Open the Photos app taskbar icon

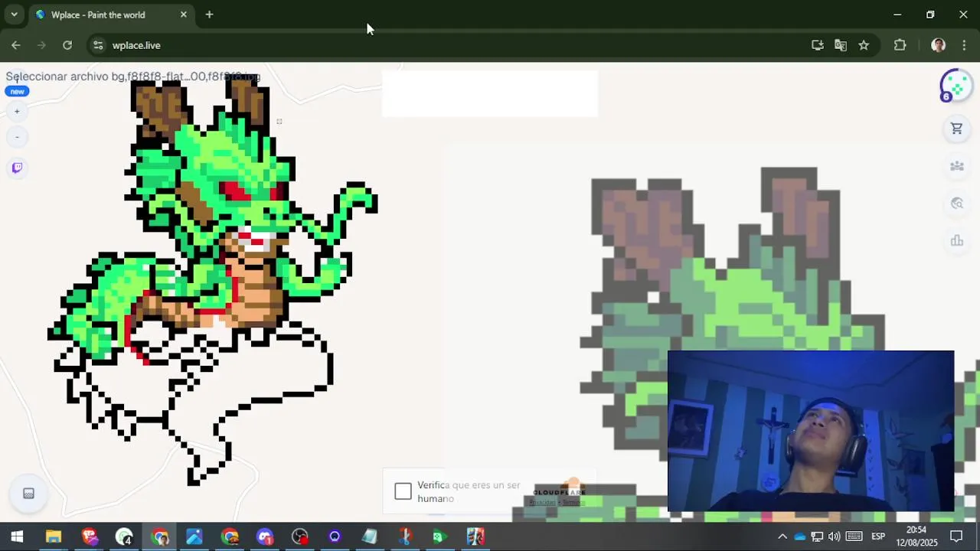194,536
